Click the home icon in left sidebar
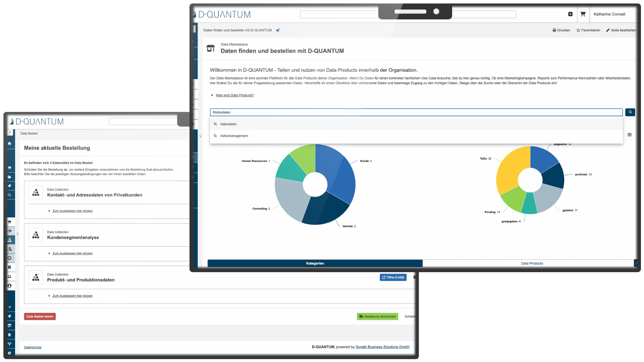This screenshot has height=362, width=644. tap(9, 143)
